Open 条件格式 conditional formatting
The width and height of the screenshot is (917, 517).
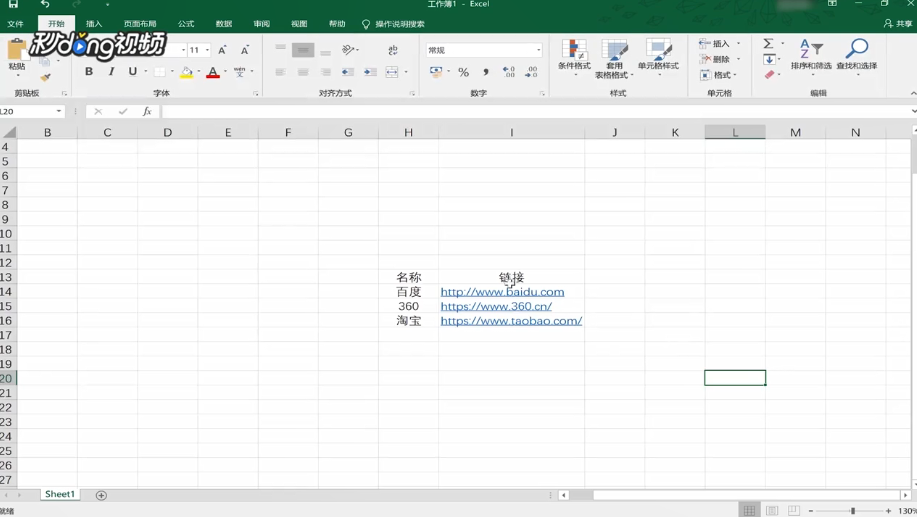(x=574, y=57)
